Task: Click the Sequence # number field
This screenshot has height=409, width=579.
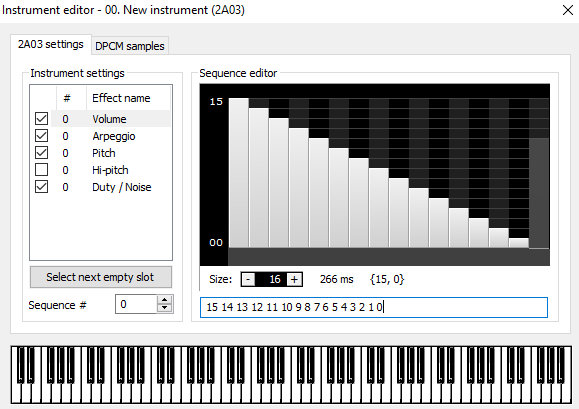Action: (x=136, y=304)
